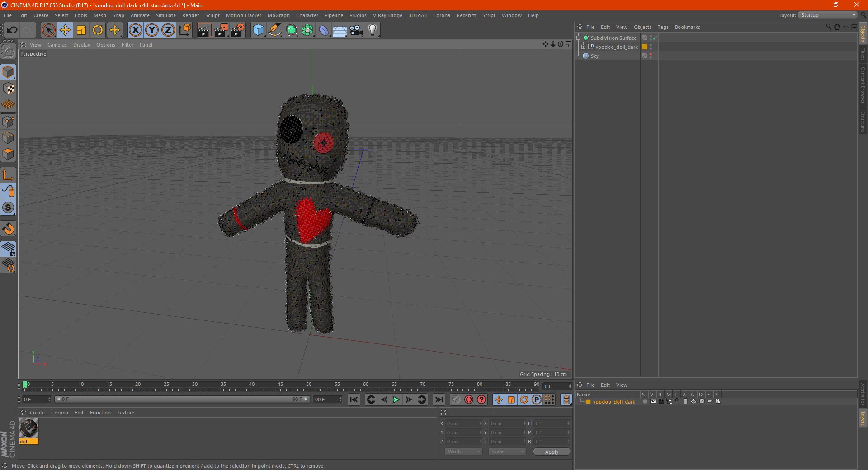Open Object manager Bookmarks menu

pyautogui.click(x=687, y=27)
